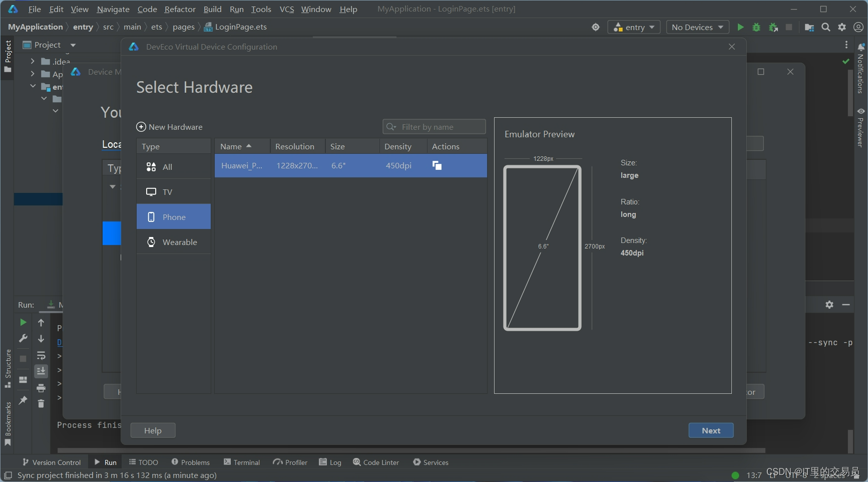Sort hardware list by Name column
Image resolution: width=868 pixels, height=482 pixels.
242,146
